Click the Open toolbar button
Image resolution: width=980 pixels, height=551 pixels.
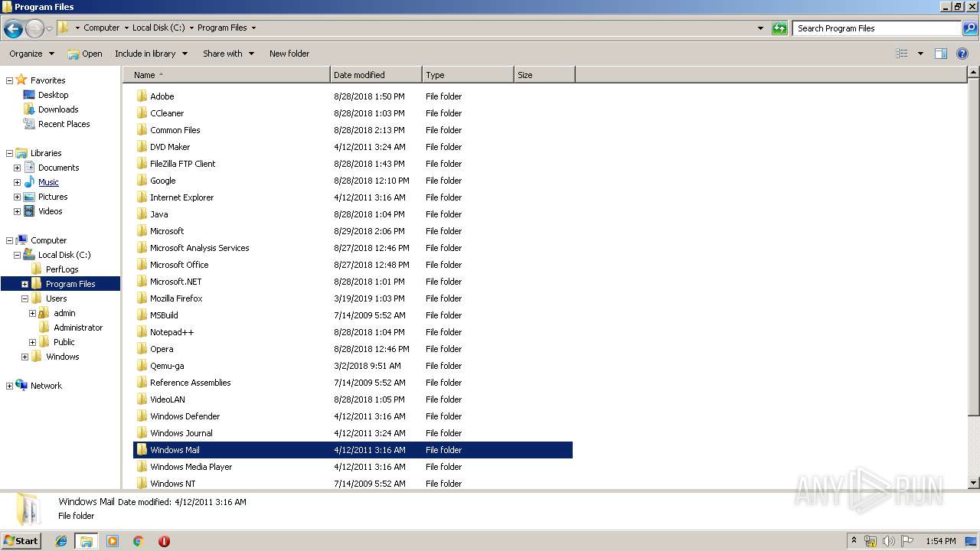[84, 54]
